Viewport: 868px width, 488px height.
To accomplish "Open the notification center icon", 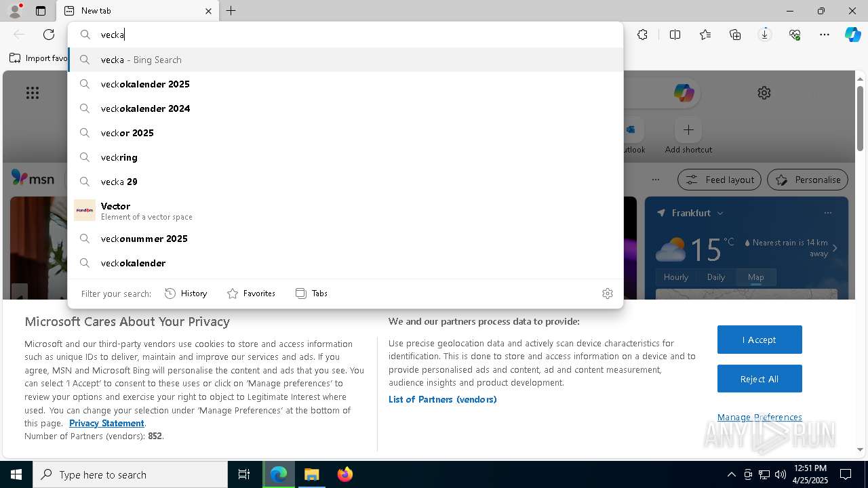I will click(846, 474).
